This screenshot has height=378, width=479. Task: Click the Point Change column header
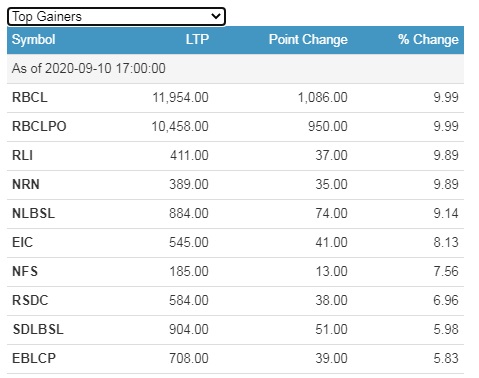(308, 40)
